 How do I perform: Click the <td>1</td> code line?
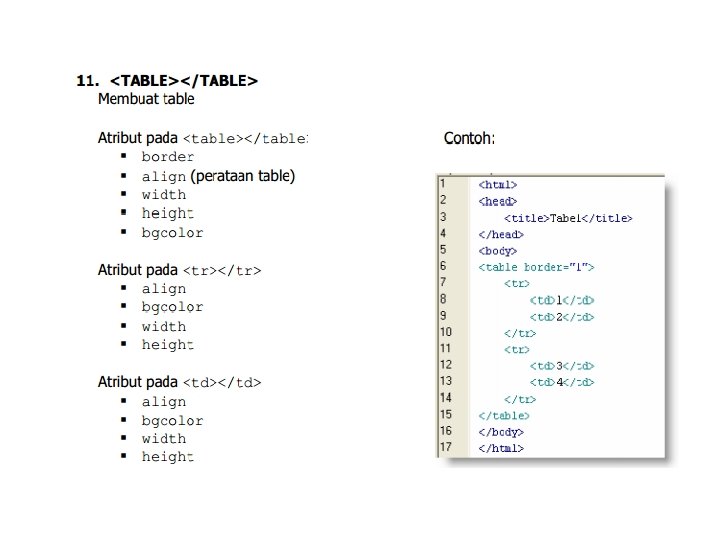coord(562,300)
